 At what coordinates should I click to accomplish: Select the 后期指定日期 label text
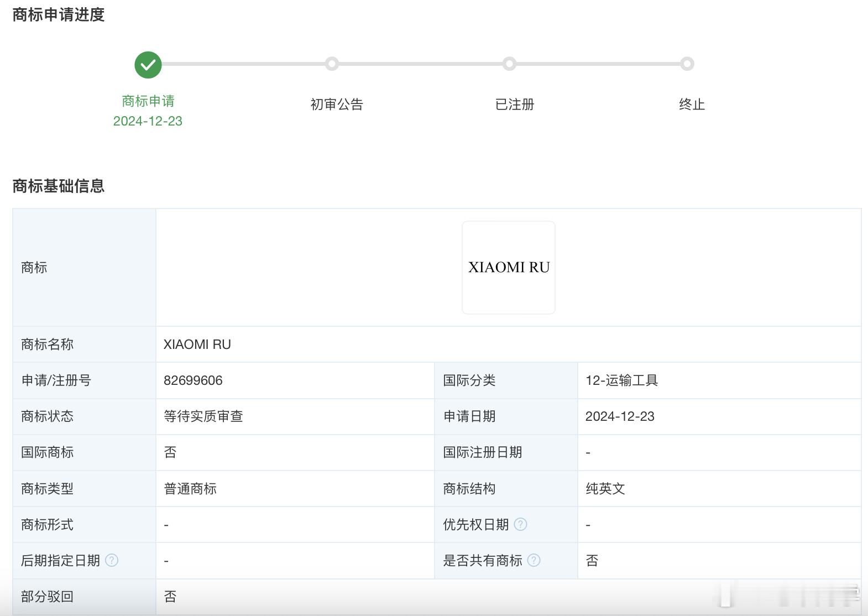tap(60, 560)
